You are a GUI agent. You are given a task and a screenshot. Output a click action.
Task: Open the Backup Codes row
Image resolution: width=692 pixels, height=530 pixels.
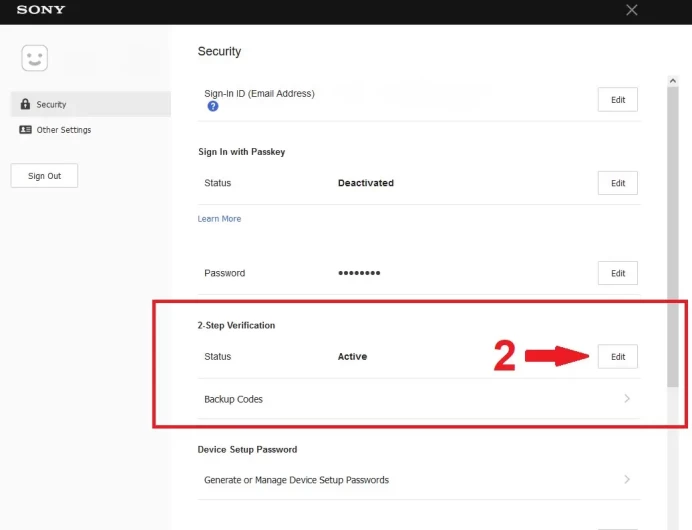pos(418,399)
